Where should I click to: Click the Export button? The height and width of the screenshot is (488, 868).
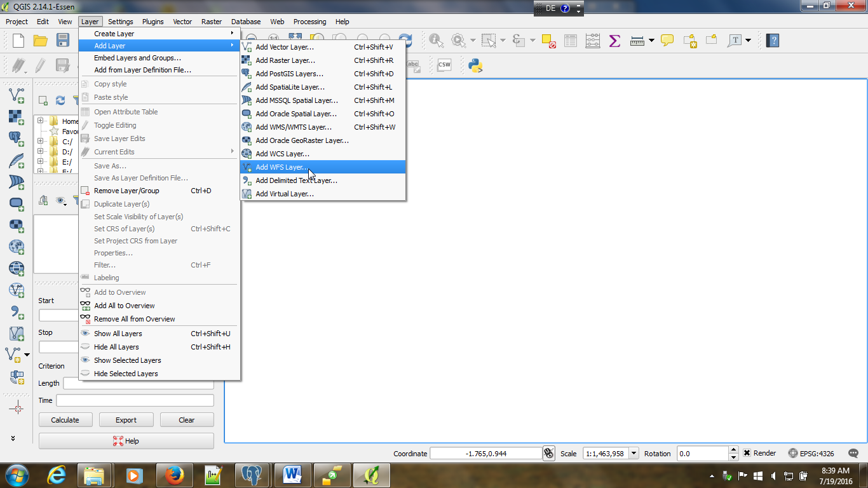click(x=126, y=420)
